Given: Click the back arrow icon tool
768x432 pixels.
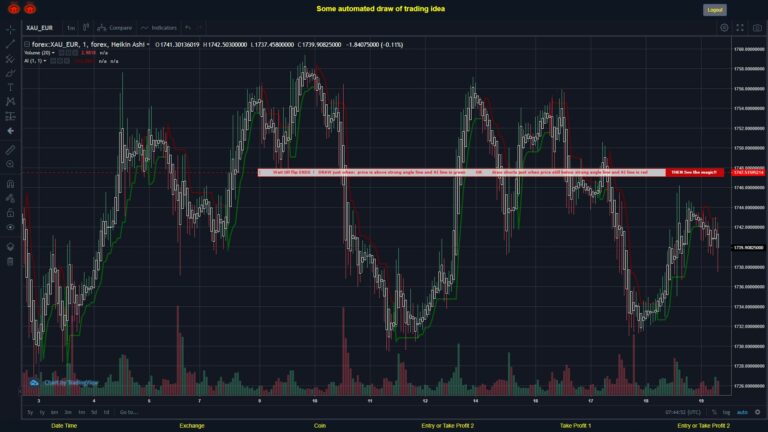Looking at the screenshot, I should 10,131.
